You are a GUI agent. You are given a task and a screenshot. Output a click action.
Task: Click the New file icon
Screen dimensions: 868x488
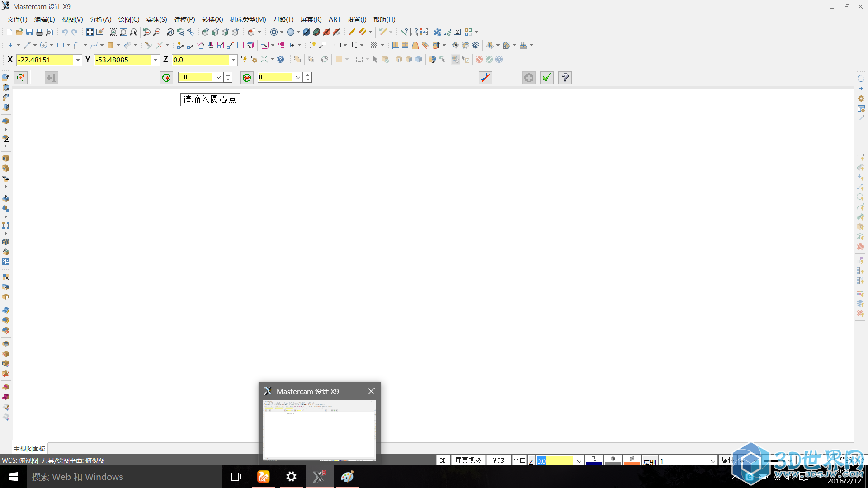9,32
